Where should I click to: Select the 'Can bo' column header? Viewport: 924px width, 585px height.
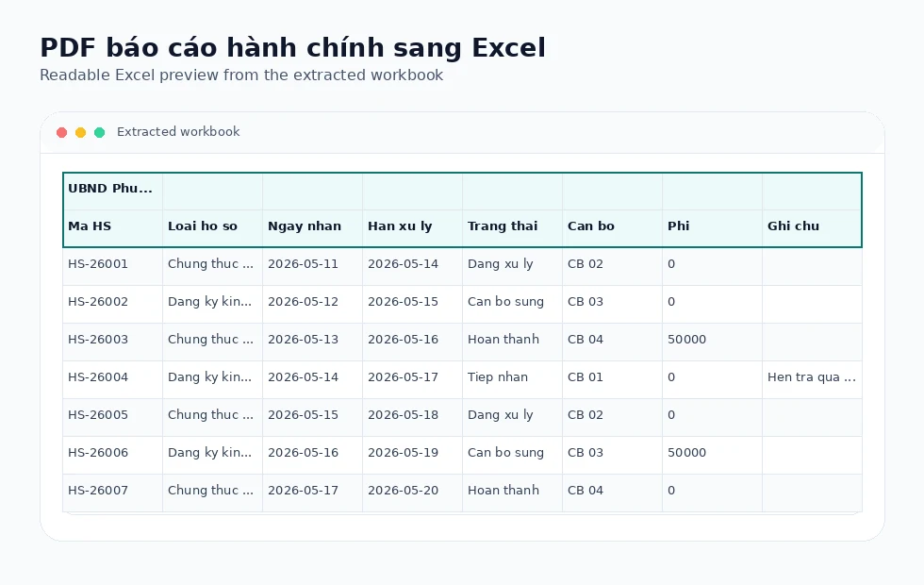pyautogui.click(x=612, y=228)
